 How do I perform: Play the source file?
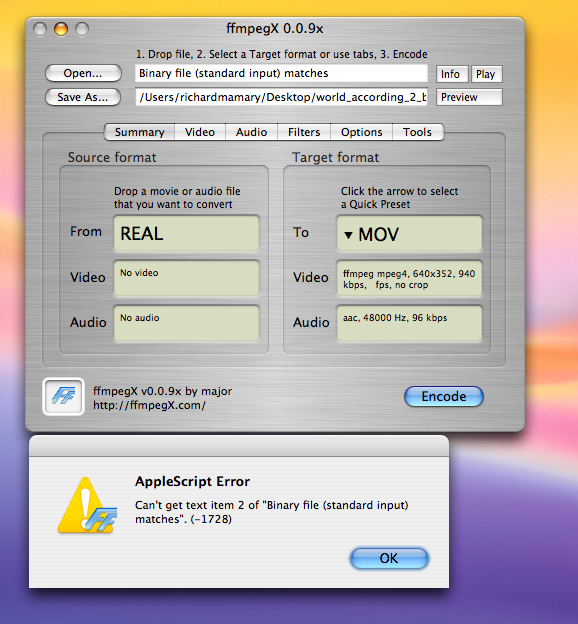pyautogui.click(x=486, y=74)
